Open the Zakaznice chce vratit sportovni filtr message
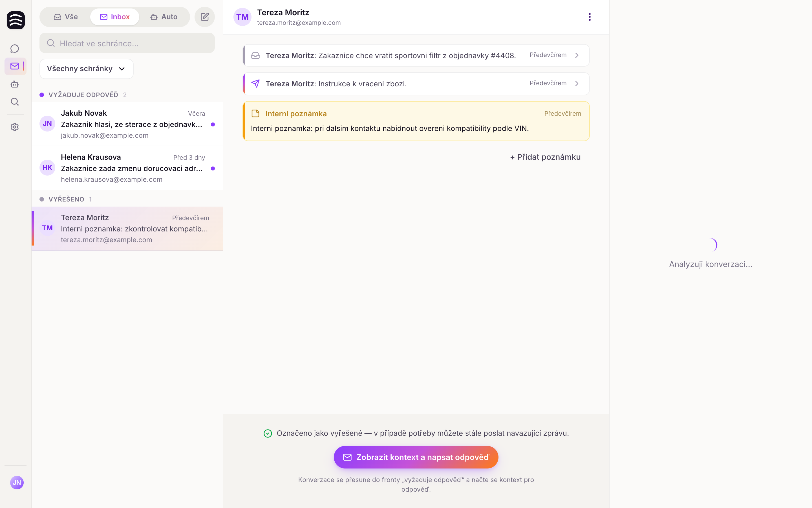Viewport: 812px width, 508px height. pos(416,55)
